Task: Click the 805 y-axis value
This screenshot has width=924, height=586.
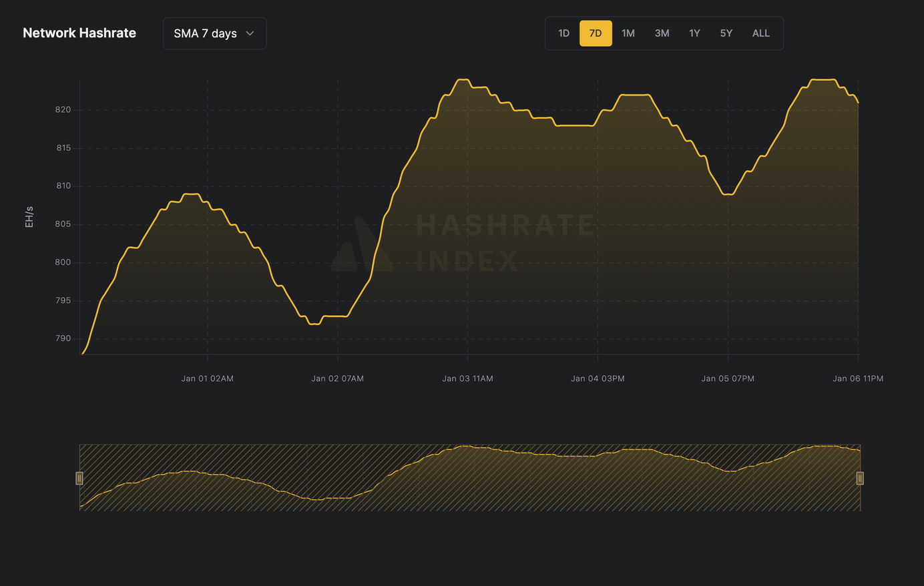Action: [63, 224]
